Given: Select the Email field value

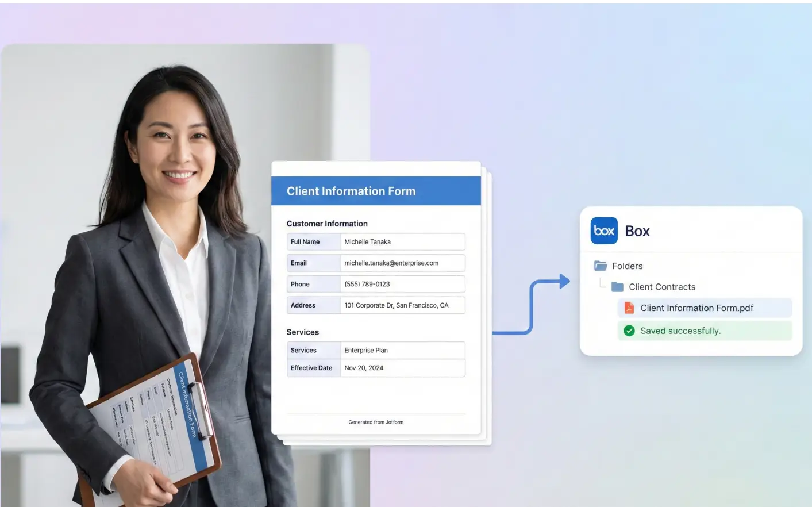Looking at the screenshot, I should 402,263.
